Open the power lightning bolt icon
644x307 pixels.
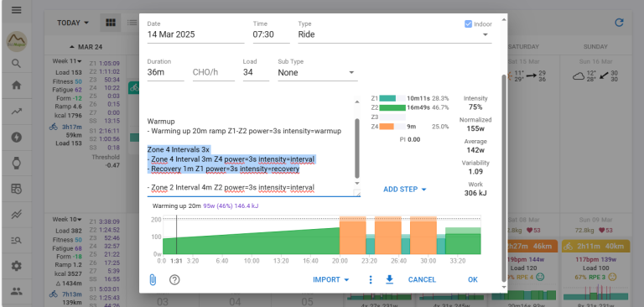click(17, 138)
